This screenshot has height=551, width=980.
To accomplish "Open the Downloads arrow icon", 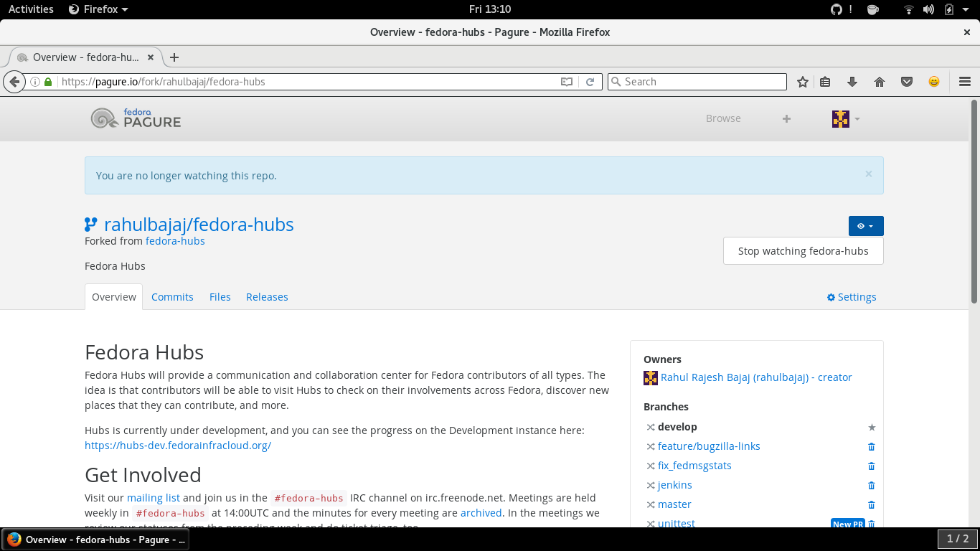I will pos(852,82).
